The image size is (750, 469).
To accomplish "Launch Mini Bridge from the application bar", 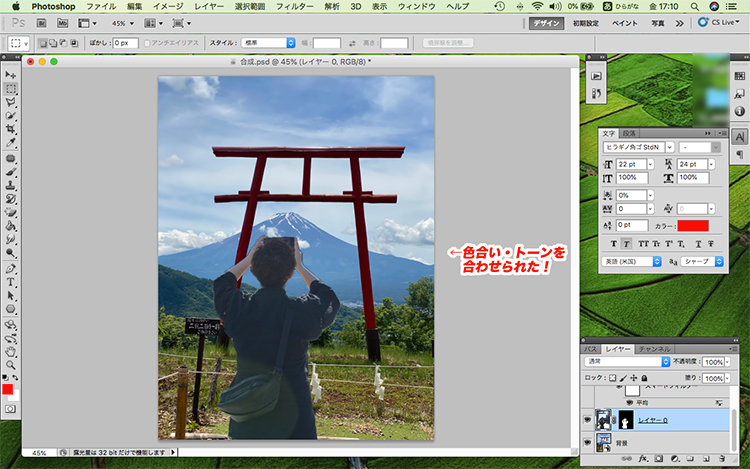I will tap(62, 23).
